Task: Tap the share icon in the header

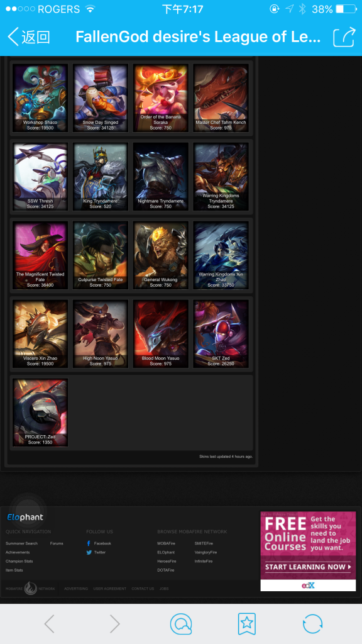Action: [x=344, y=37]
